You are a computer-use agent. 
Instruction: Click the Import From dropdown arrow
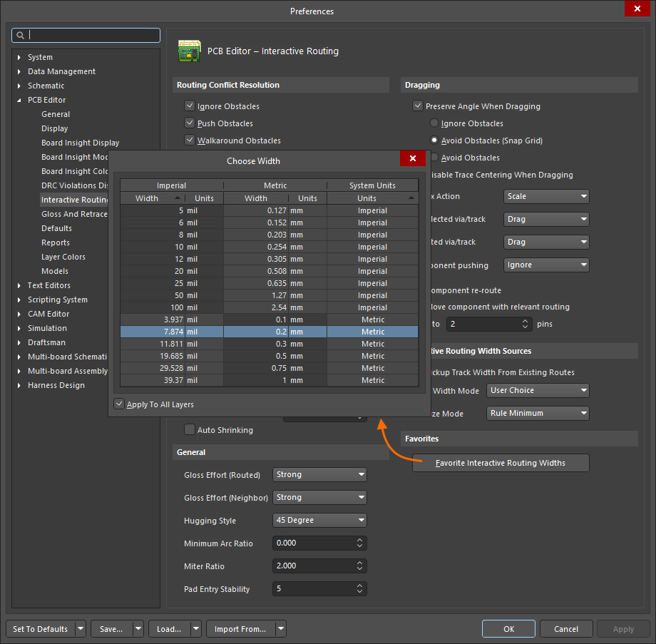pyautogui.click(x=281, y=629)
